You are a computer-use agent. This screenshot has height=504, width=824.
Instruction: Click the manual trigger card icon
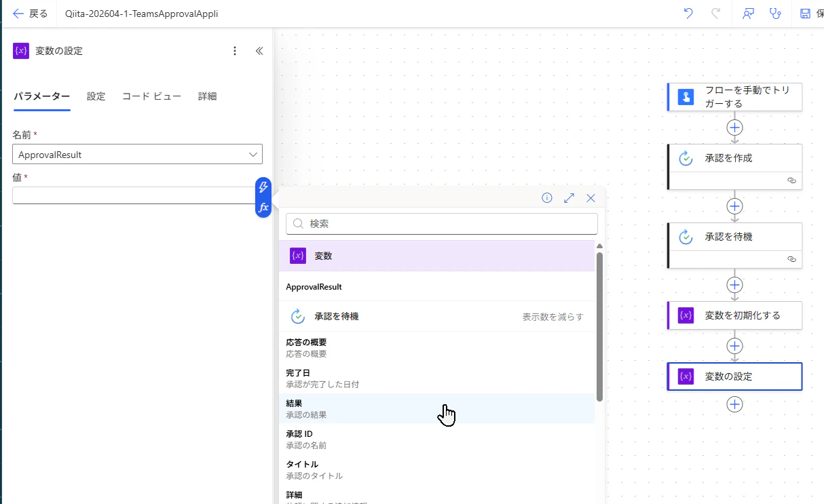pos(686,97)
